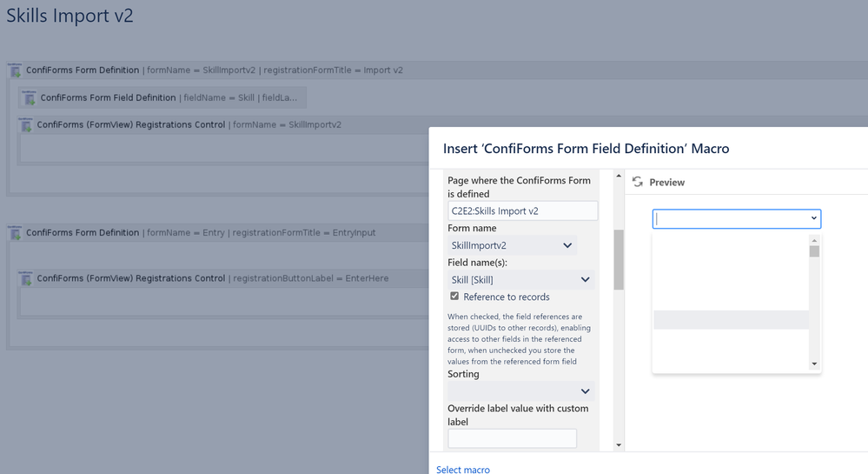Click the Skills Import v2 page title
868x474 pixels.
(70, 16)
